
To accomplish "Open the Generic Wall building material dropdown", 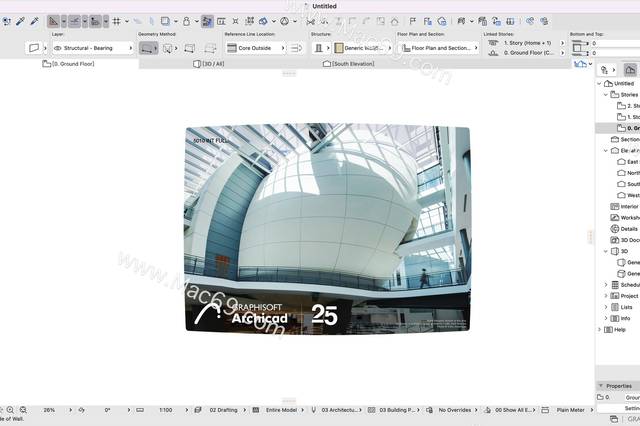I will click(x=363, y=48).
